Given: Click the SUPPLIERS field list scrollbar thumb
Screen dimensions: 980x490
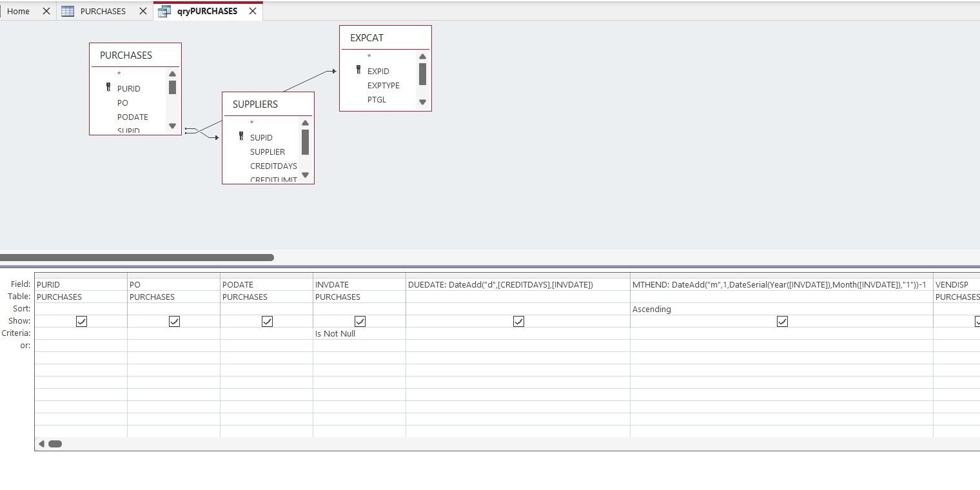Looking at the screenshot, I should (x=305, y=142).
